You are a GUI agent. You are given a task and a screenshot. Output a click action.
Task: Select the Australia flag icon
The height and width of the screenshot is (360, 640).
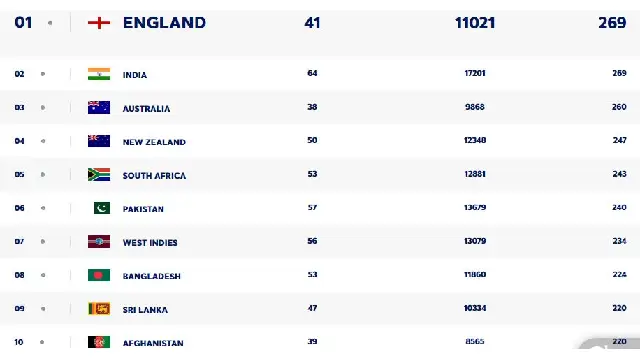click(x=99, y=107)
